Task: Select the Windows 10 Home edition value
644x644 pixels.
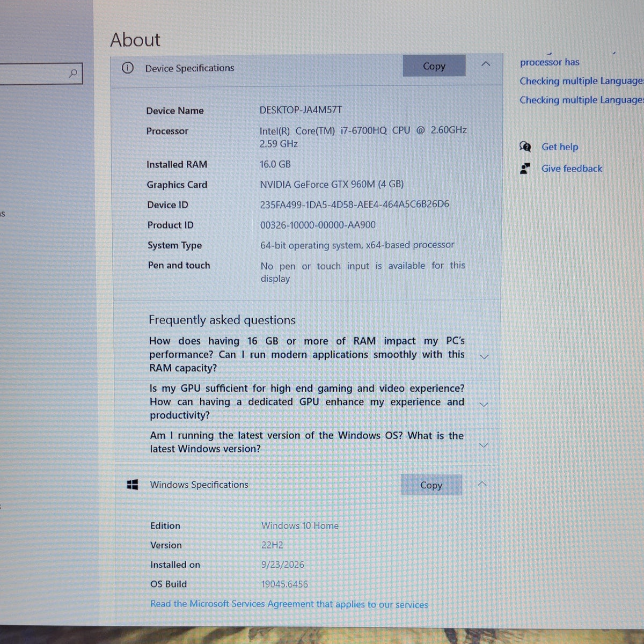Action: (300, 525)
